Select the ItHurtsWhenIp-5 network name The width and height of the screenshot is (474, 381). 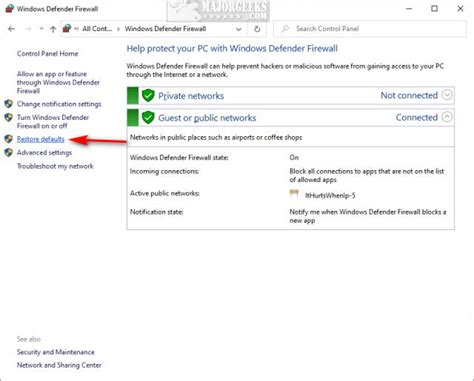[x=330, y=195]
